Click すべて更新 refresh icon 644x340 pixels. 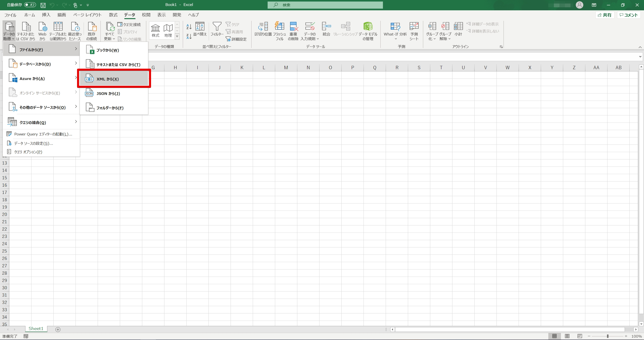tap(110, 31)
